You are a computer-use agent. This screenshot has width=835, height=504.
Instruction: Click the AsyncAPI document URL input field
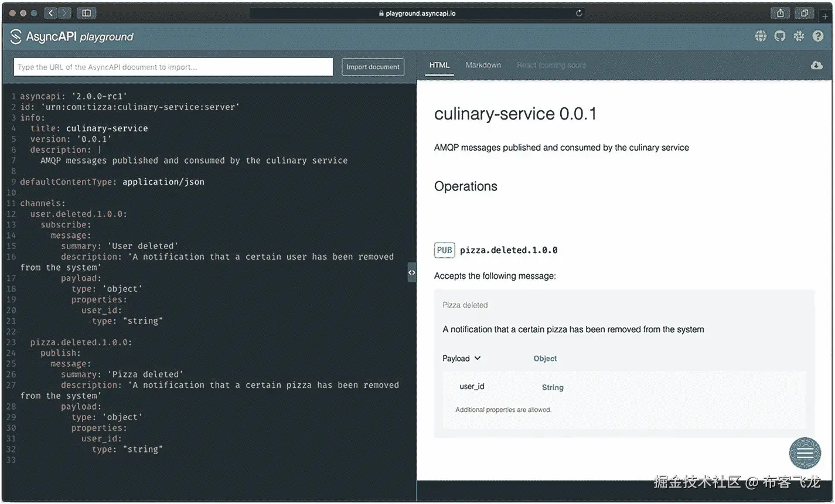point(173,67)
